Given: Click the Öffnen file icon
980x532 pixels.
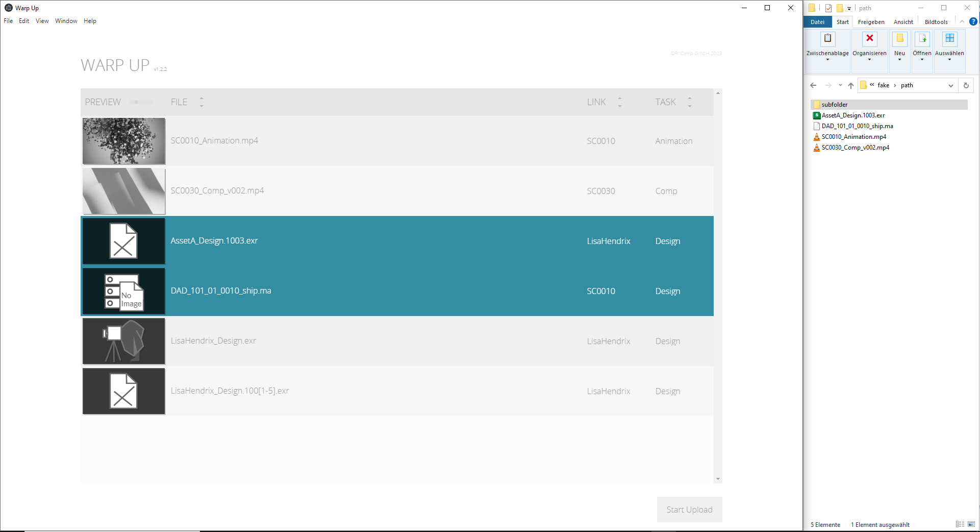Looking at the screenshot, I should click(x=922, y=39).
